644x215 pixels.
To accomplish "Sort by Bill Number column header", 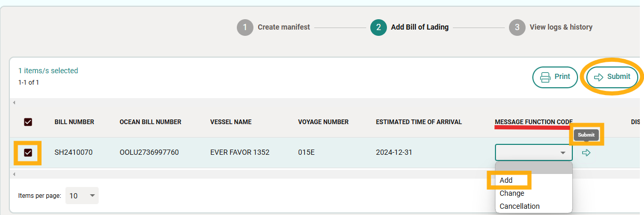I will [74, 122].
